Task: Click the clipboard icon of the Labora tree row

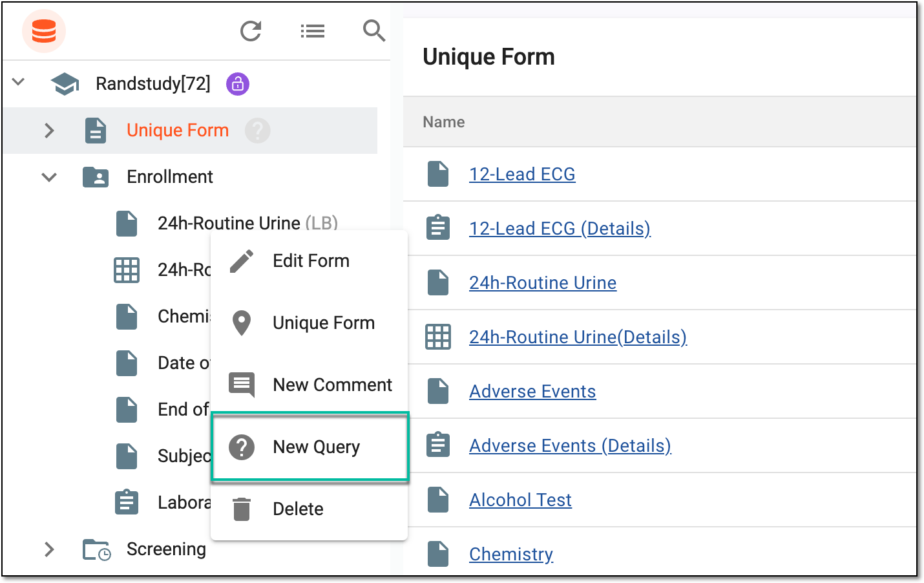Action: tap(127, 502)
